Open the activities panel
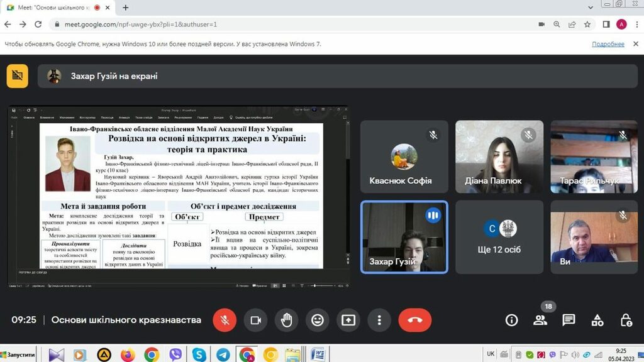 pyautogui.click(x=597, y=320)
